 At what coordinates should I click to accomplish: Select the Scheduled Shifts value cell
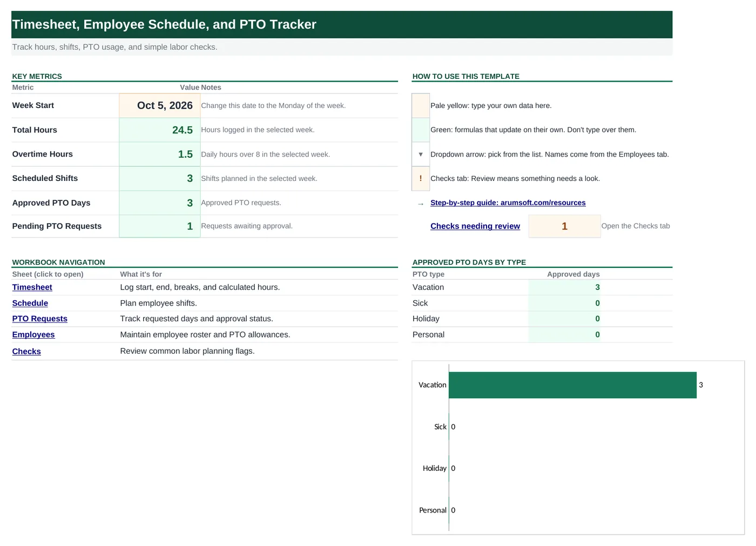click(159, 178)
